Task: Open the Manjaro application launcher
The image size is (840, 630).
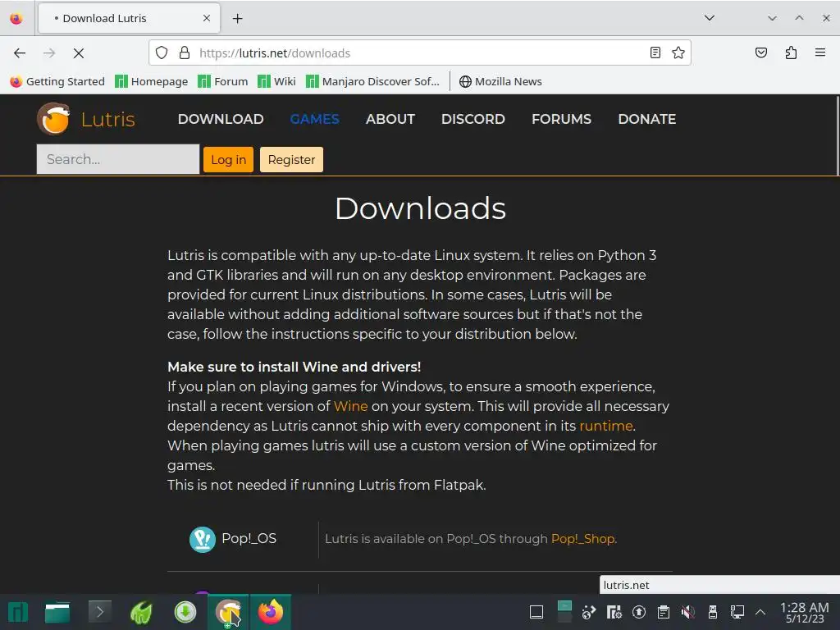Action: pos(18,612)
